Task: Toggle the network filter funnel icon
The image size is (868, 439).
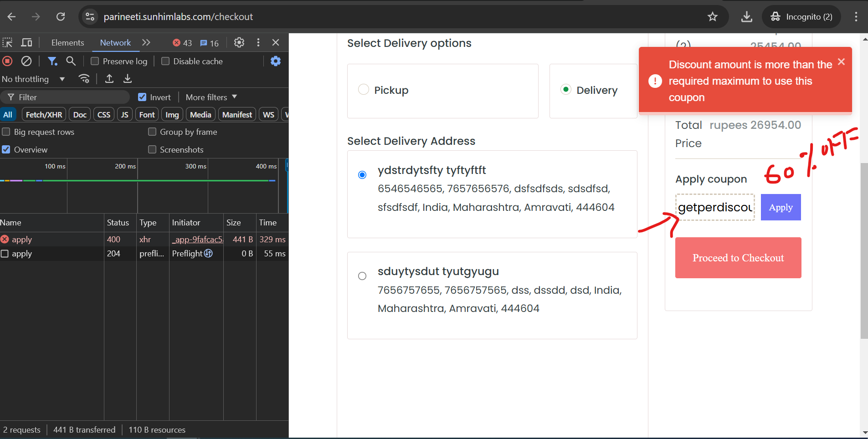Action: coord(52,61)
